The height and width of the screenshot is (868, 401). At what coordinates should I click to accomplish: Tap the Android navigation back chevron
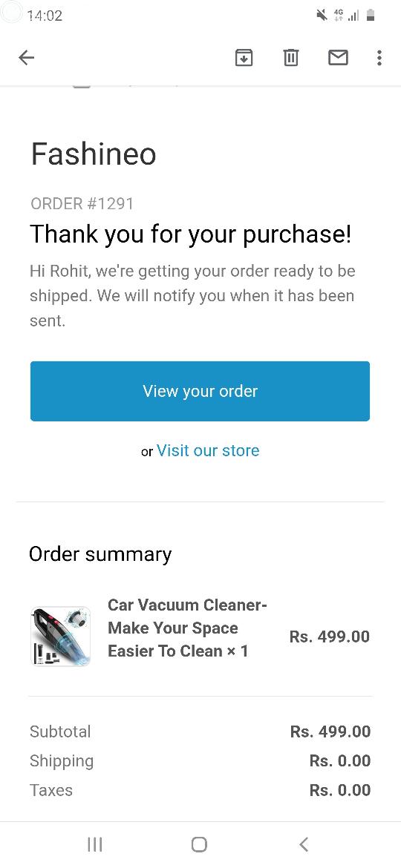tap(304, 844)
